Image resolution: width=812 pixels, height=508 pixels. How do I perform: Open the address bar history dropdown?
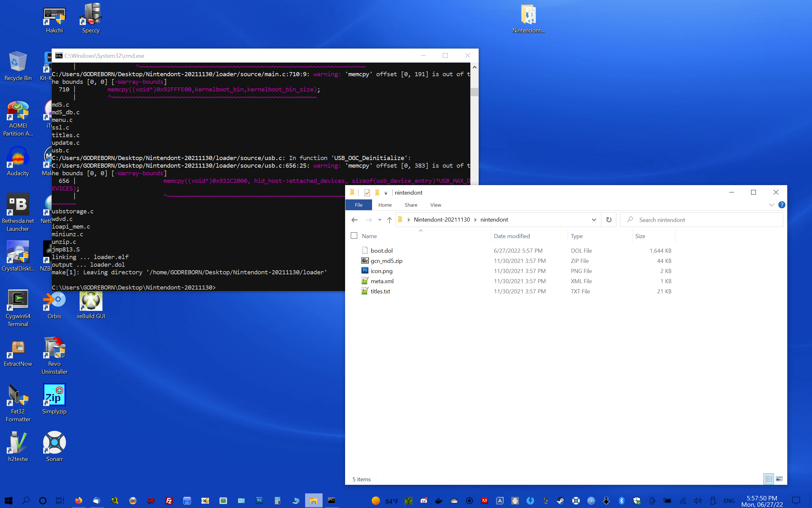point(594,220)
